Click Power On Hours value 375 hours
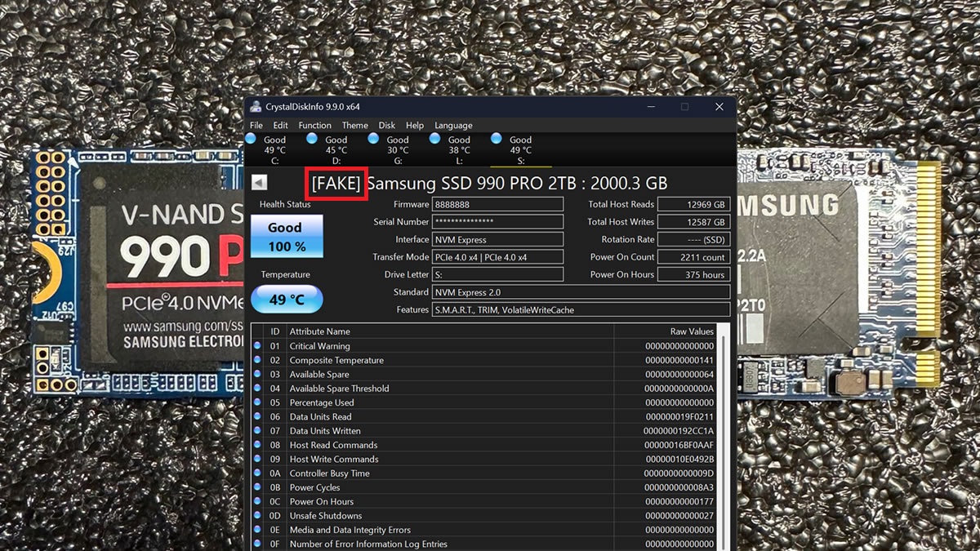 [693, 275]
